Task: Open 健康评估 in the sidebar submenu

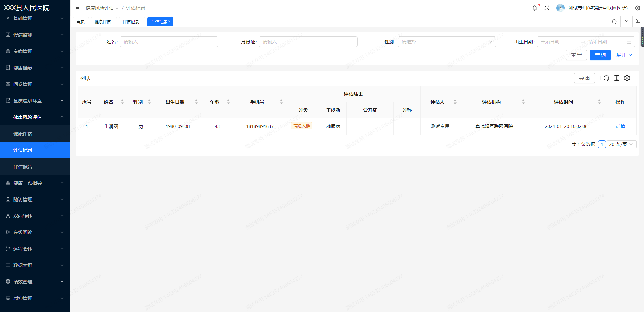Action: 35,134
